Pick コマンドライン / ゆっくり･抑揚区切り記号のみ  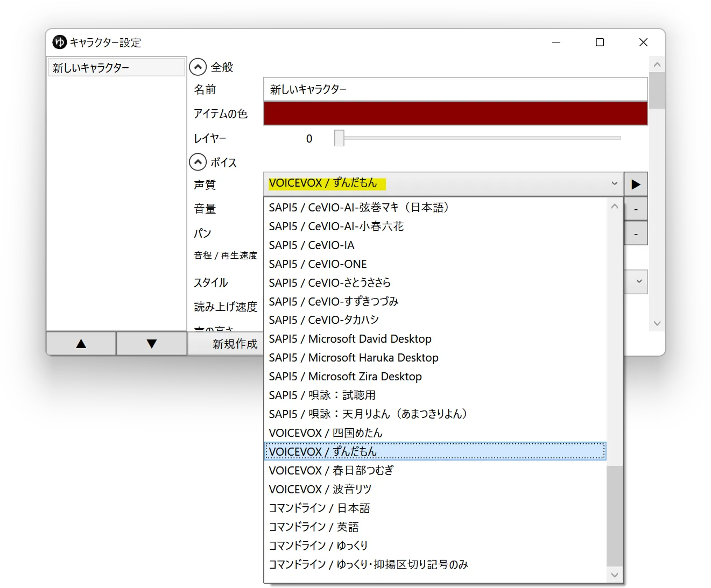435,564
